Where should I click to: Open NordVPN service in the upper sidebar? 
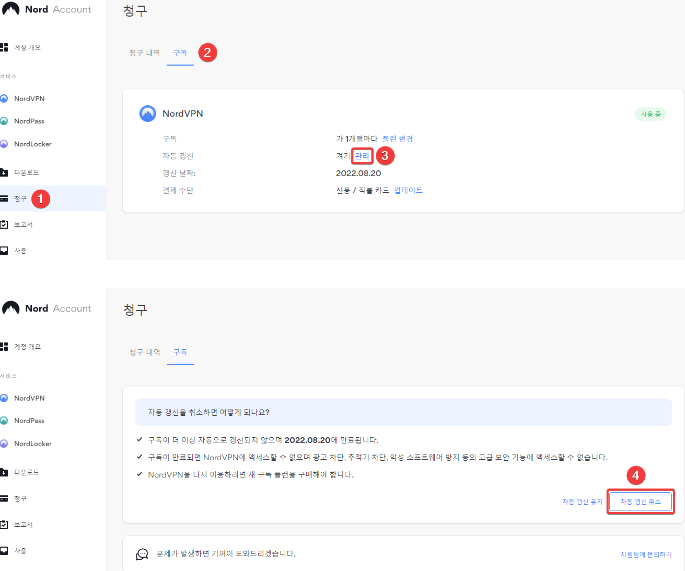pyautogui.click(x=29, y=99)
